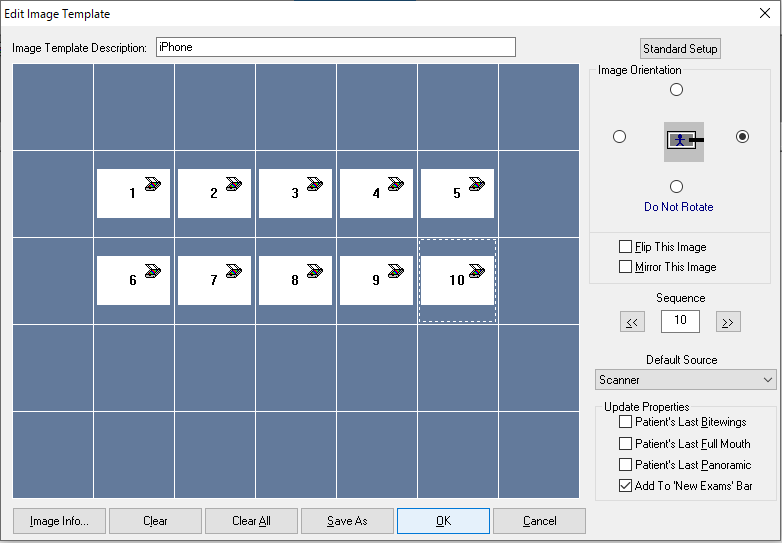Click Save As button
This screenshot has height=543, width=782.
(x=347, y=521)
